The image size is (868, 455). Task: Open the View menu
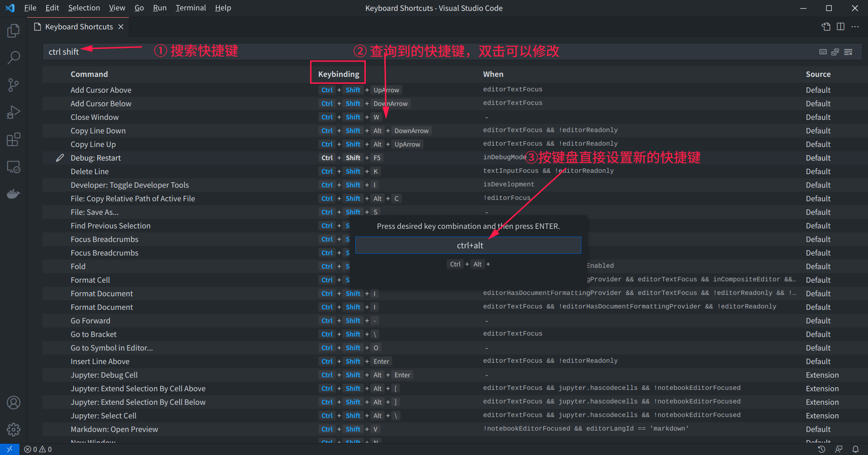pyautogui.click(x=117, y=8)
